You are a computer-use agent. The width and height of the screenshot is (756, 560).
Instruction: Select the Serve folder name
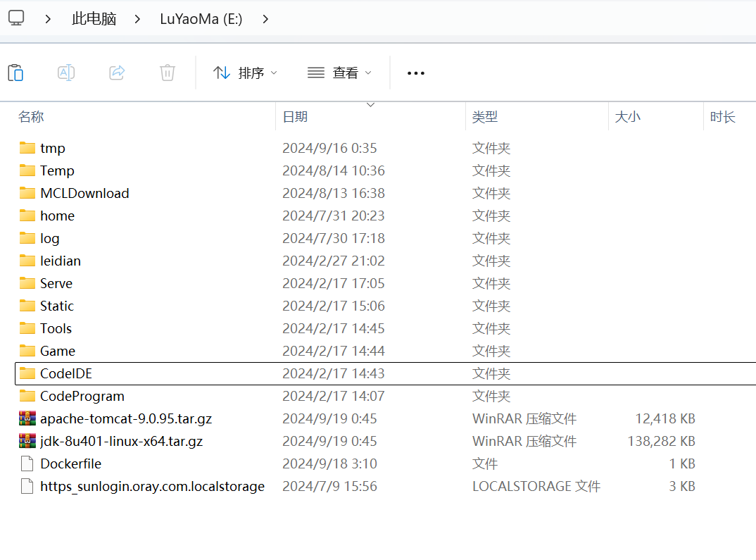(x=56, y=283)
